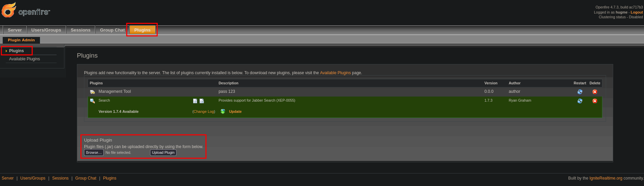Click the green update download icon
This screenshot has width=644, height=186.
223,111
